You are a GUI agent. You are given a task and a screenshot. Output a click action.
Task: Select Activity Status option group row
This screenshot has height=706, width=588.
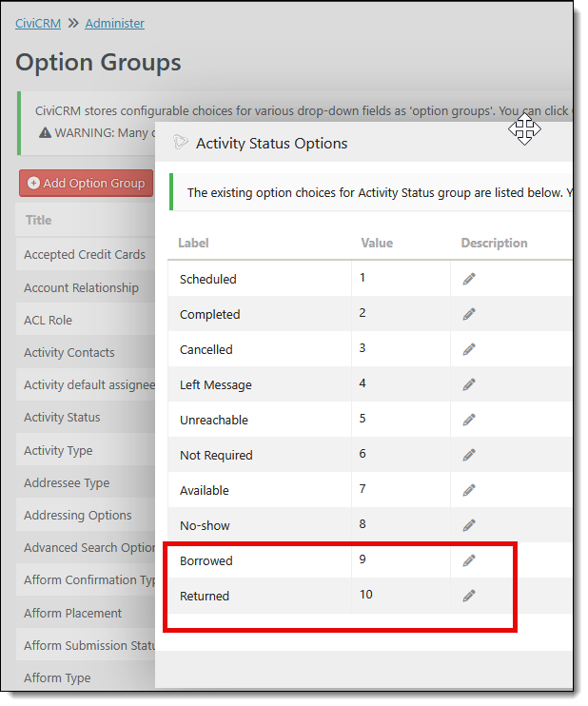62,417
